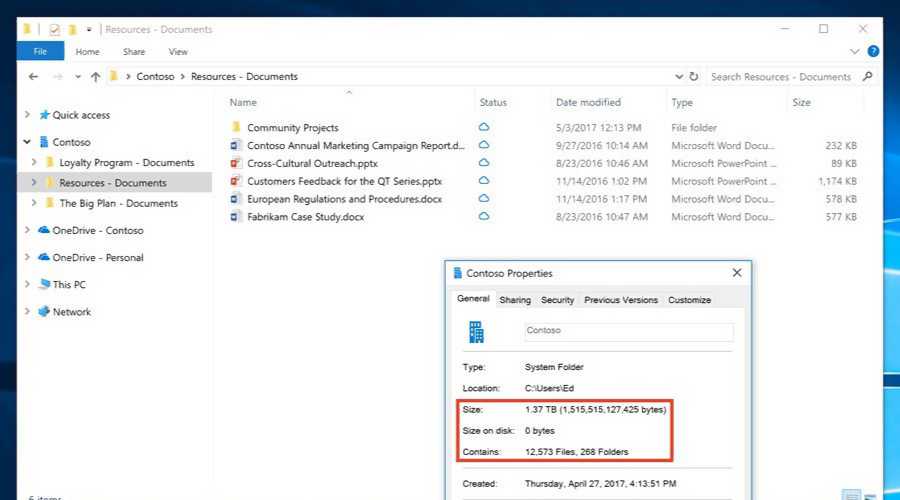The height and width of the screenshot is (500, 900).
Task: Click the Community Projects folder icon
Action: [x=235, y=127]
